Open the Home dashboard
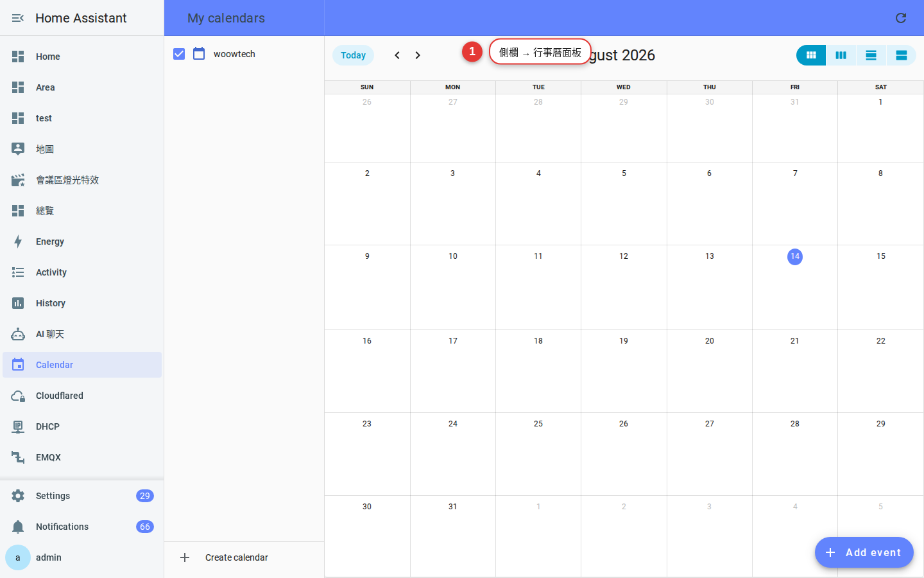The image size is (924, 578). 82,57
